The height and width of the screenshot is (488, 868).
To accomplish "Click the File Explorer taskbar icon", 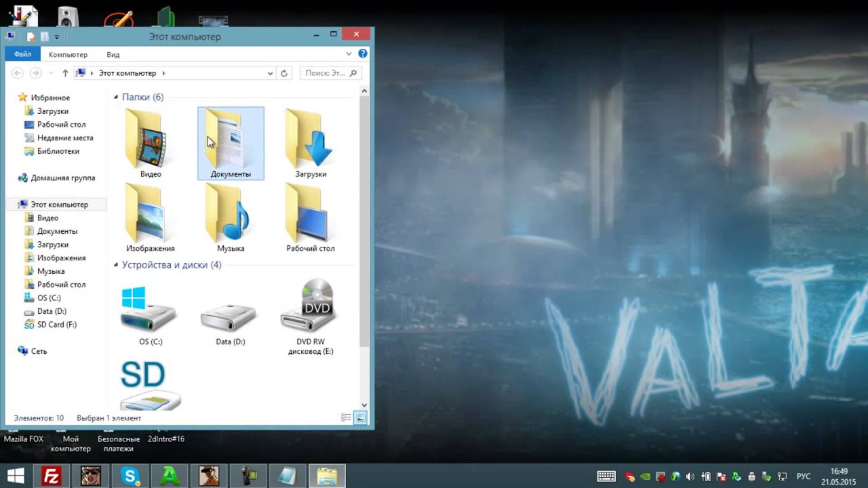I will (327, 476).
